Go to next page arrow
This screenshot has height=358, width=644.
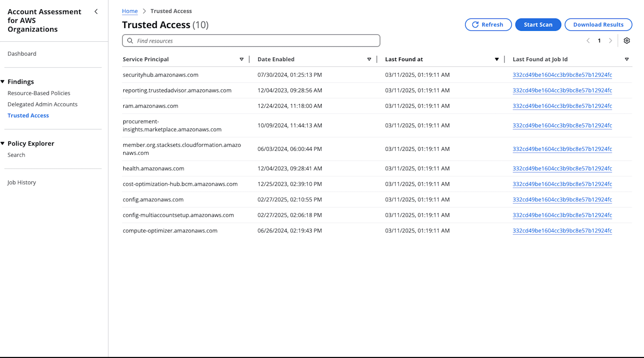[x=610, y=41]
